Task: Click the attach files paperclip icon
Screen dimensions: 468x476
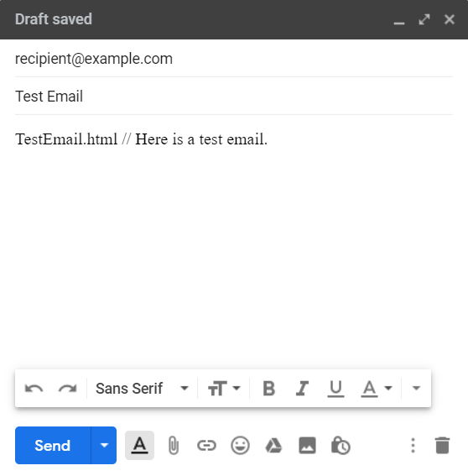Action: (174, 445)
